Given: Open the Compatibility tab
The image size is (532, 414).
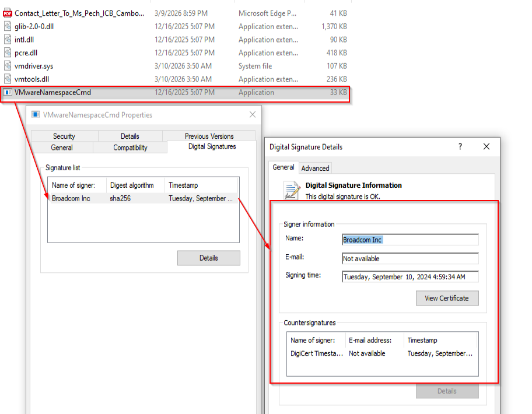Looking at the screenshot, I should click(130, 148).
